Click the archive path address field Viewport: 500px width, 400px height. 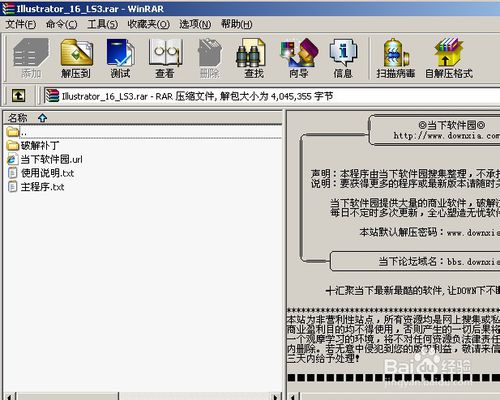coord(272,96)
